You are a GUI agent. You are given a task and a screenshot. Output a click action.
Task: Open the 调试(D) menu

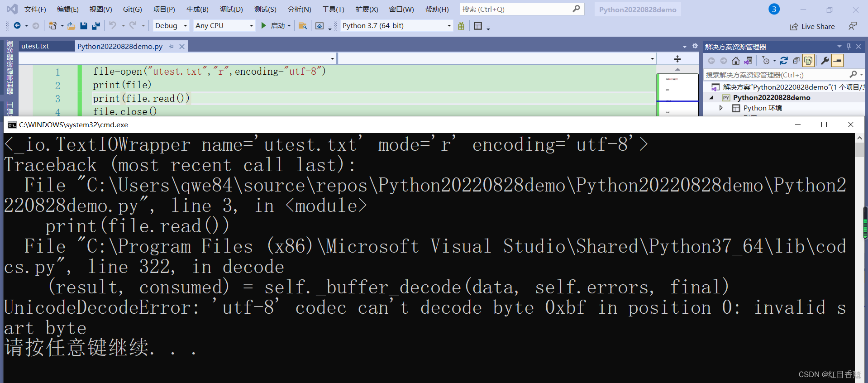point(231,9)
